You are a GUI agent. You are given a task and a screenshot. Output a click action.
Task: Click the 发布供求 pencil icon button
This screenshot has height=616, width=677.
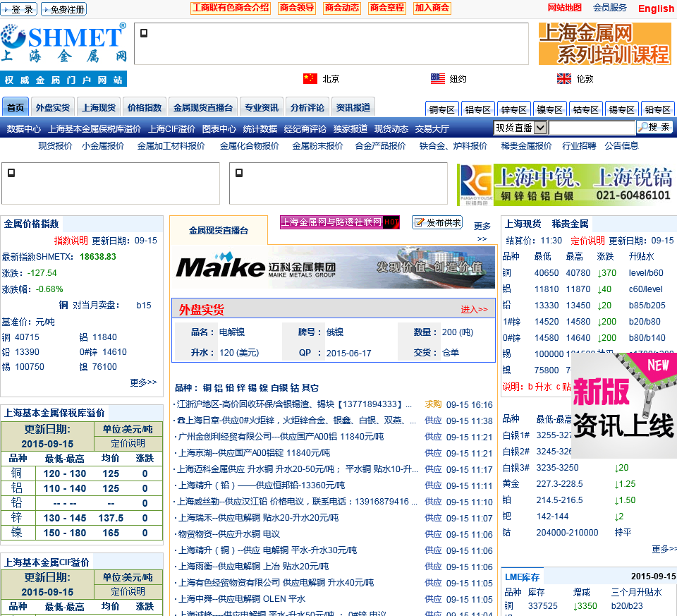pyautogui.click(x=437, y=222)
